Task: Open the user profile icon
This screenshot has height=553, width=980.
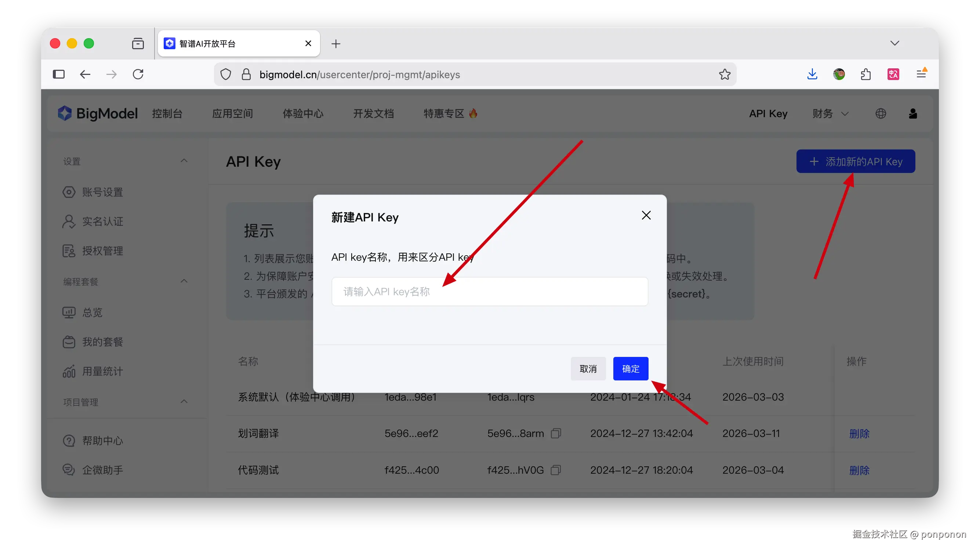Action: tap(913, 113)
